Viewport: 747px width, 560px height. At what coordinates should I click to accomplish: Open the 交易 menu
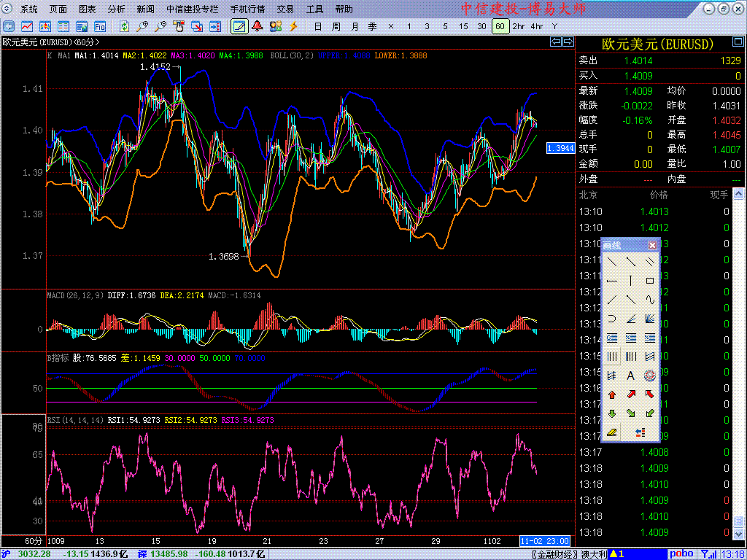pos(285,9)
